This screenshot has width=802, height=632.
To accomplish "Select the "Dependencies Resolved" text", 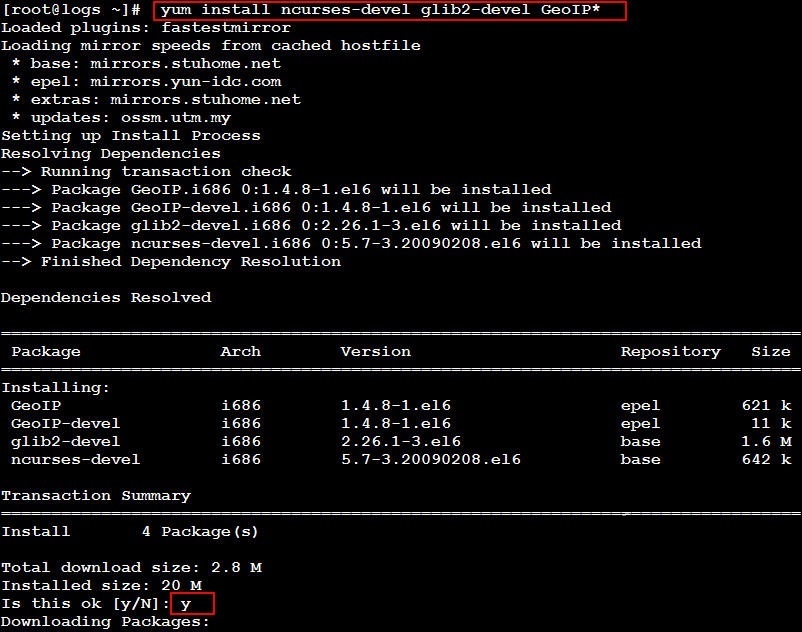I will click(106, 298).
